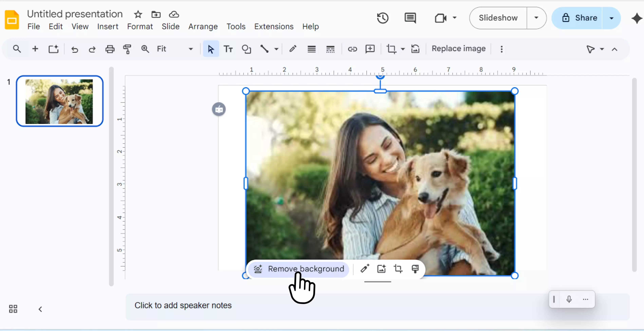Click the reset image icon
Screen dimensions: 644x331
point(415,49)
